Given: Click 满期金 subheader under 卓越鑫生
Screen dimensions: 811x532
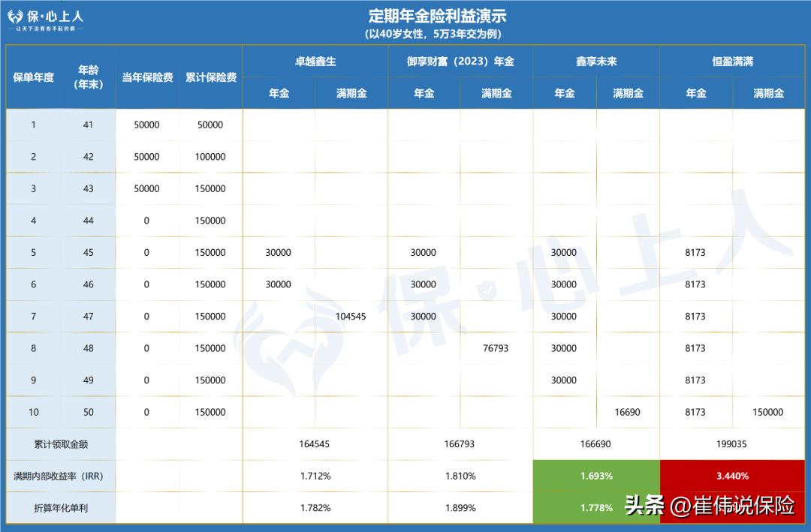Looking at the screenshot, I should coord(351,94).
